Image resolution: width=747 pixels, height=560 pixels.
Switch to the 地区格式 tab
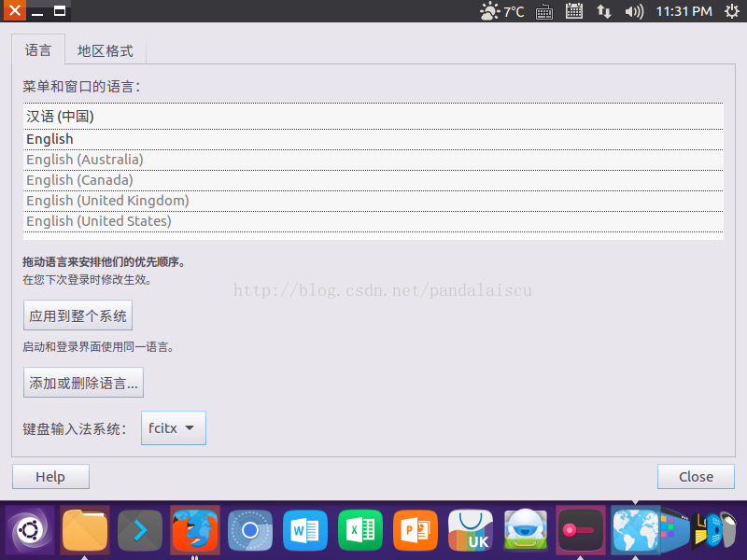tap(106, 50)
